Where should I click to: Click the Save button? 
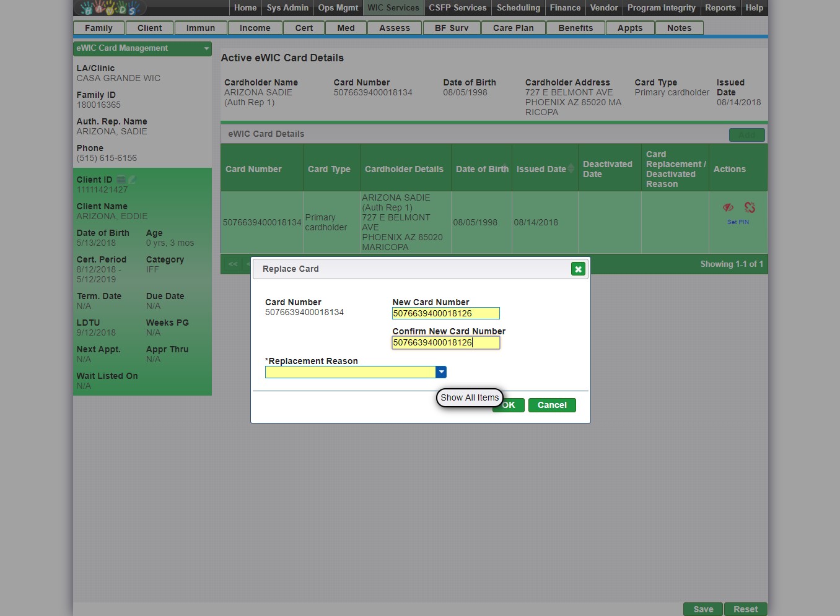pyautogui.click(x=703, y=609)
